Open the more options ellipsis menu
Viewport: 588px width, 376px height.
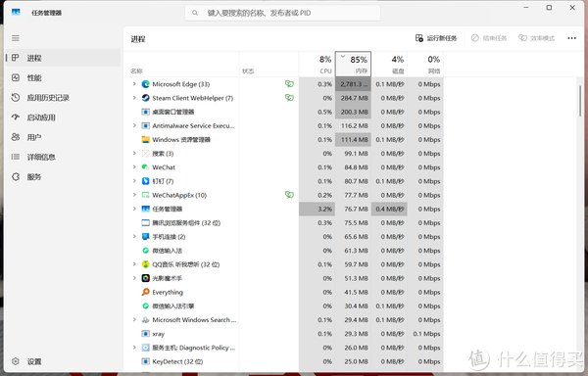click(571, 38)
